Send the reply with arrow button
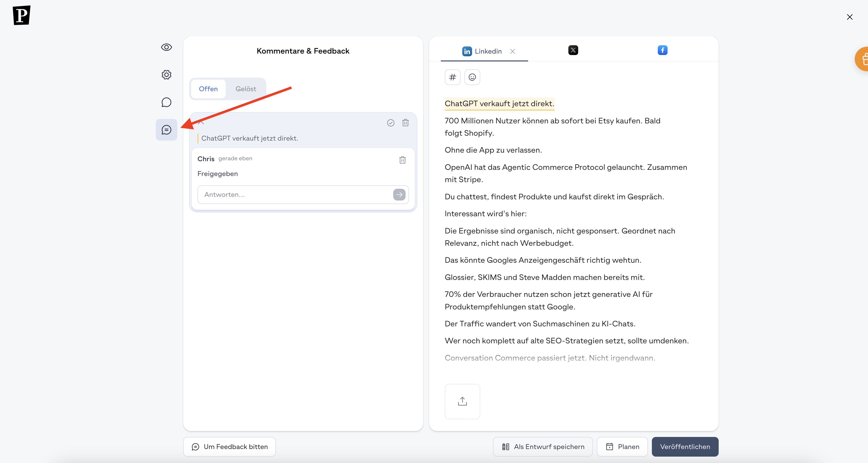This screenshot has height=463, width=868. point(399,195)
